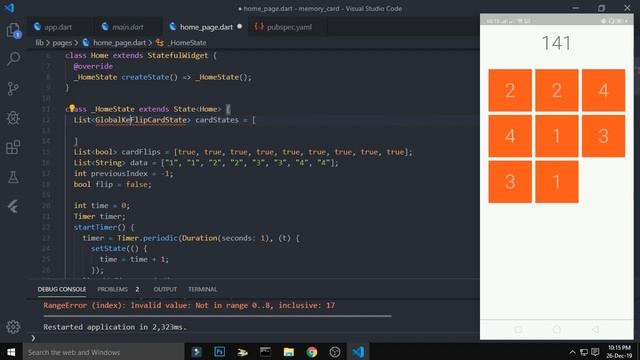Tap Android home circle nav button
This screenshot has width=640, height=360.
(557, 329)
